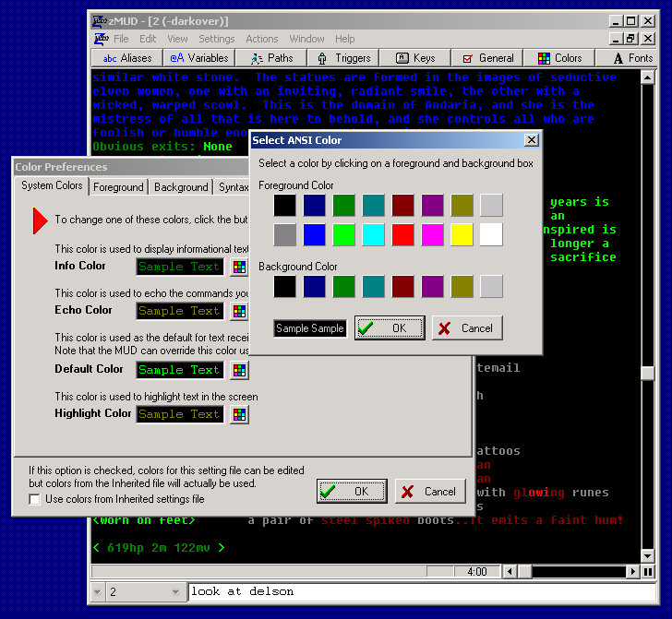Screen dimensions: 672x619
Task: Select light gray background color swatch
Action: coord(491,286)
